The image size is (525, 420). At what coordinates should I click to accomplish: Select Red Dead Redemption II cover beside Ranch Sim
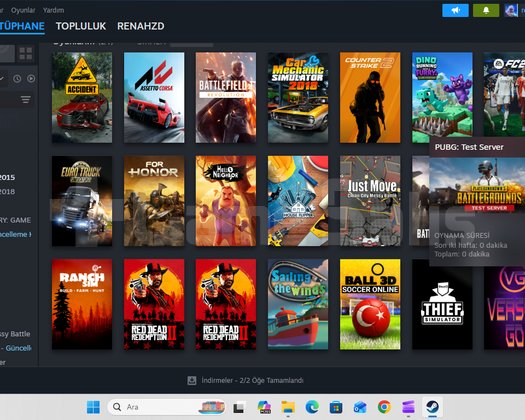tap(154, 304)
